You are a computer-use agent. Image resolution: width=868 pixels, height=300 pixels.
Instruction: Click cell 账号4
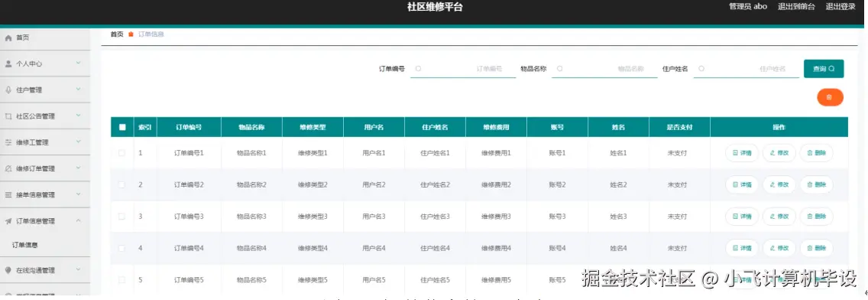[558, 248]
